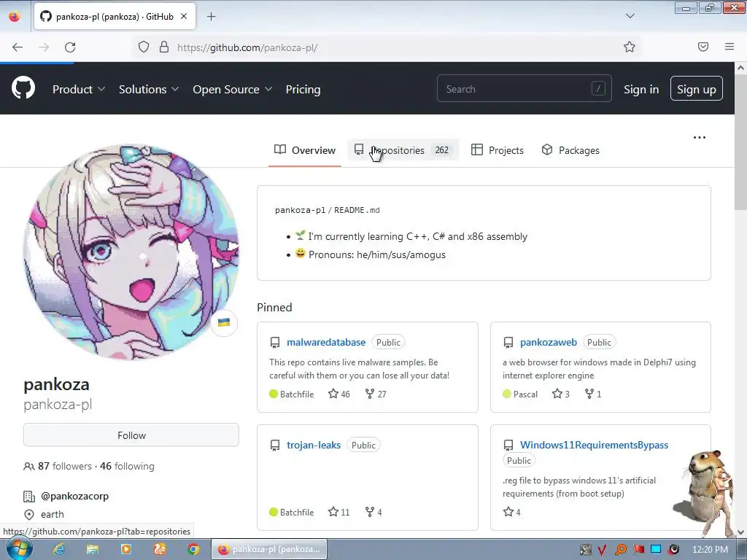Open the 46 following link
This screenshot has height=560, width=747.
coord(127,466)
